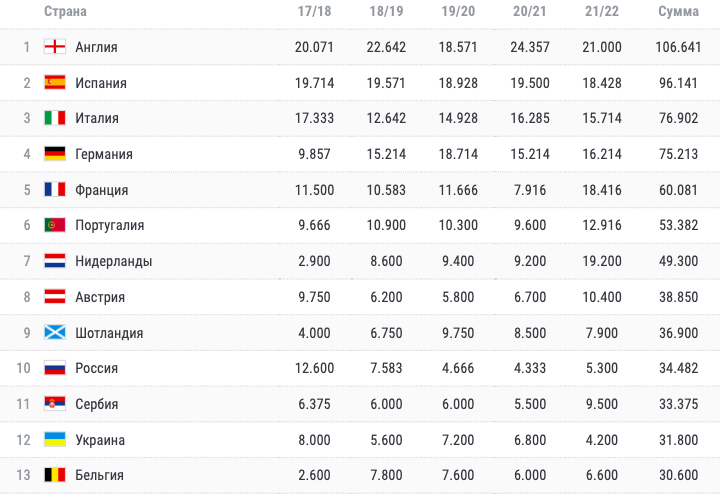Viewport: 720px width, 496px height.
Task: Open the Нидерланды country link
Action: [113, 261]
